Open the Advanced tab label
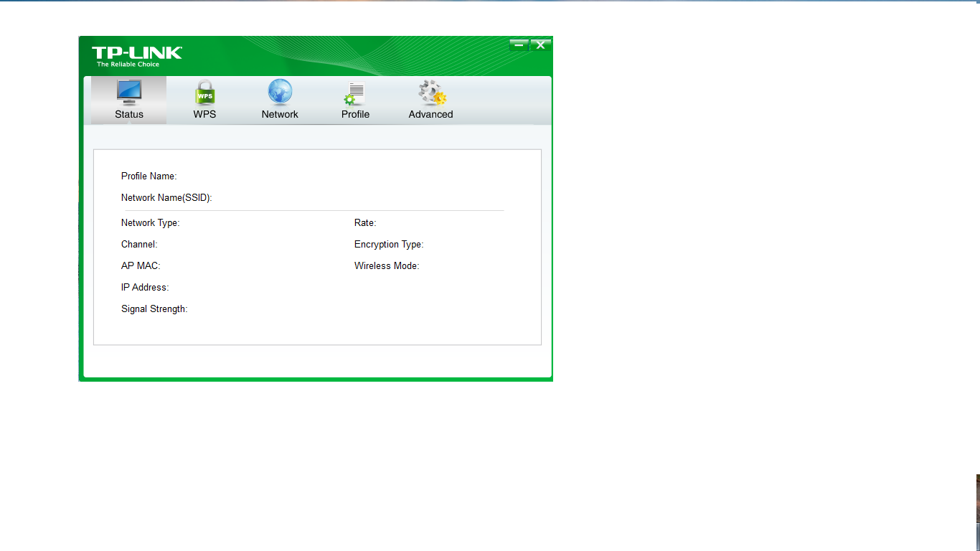The height and width of the screenshot is (551, 980). click(430, 114)
